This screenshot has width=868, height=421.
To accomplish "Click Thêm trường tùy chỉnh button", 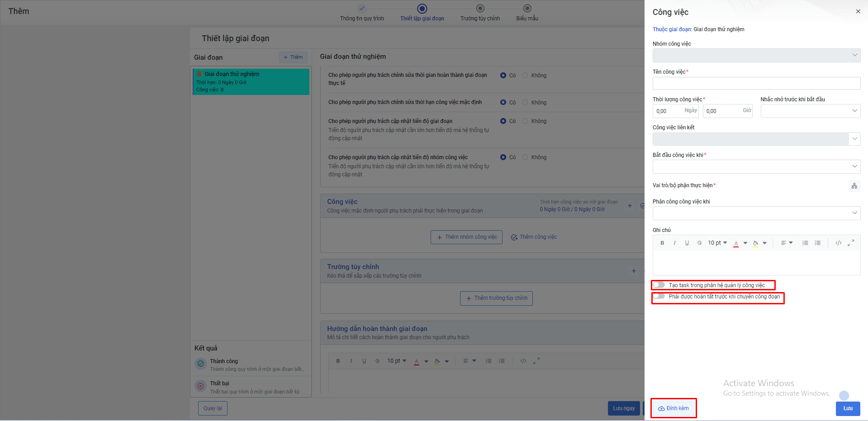I will pos(496,298).
